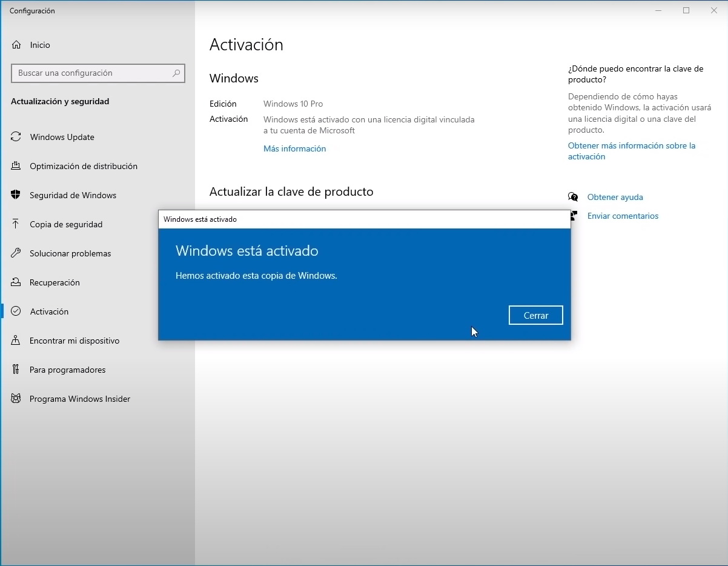The width and height of the screenshot is (728, 566).
Task: Close the dialog with Cerrar button
Action: pos(536,315)
